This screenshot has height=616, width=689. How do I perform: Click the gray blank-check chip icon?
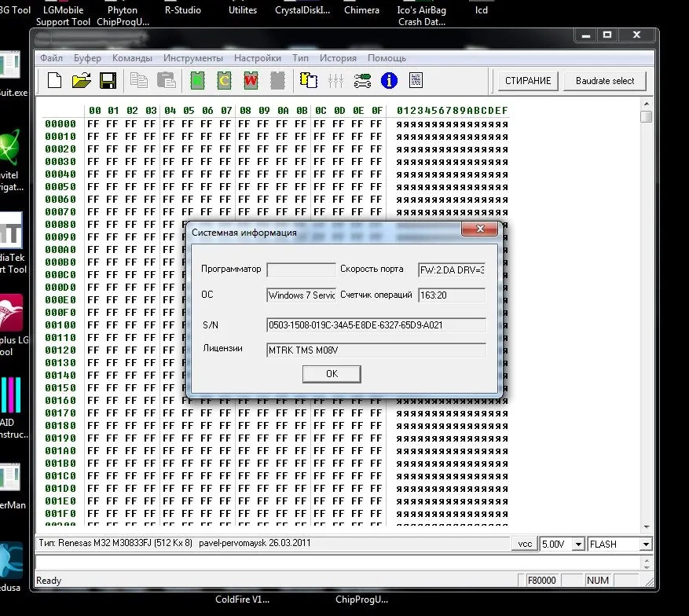click(x=278, y=80)
